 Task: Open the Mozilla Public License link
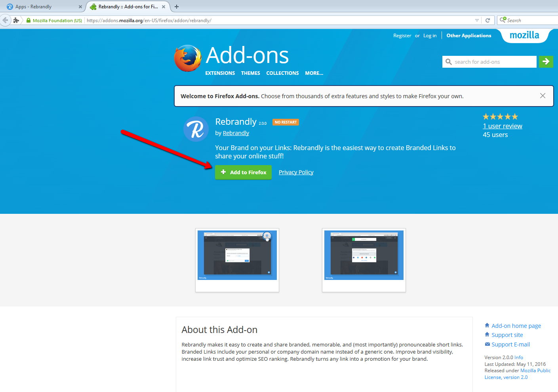(518, 374)
